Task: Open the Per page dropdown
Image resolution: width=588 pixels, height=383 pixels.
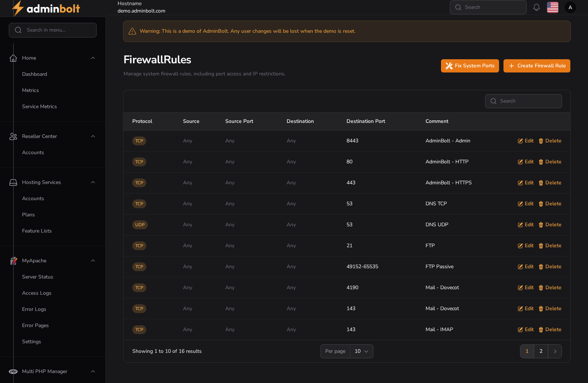Action: (362, 351)
